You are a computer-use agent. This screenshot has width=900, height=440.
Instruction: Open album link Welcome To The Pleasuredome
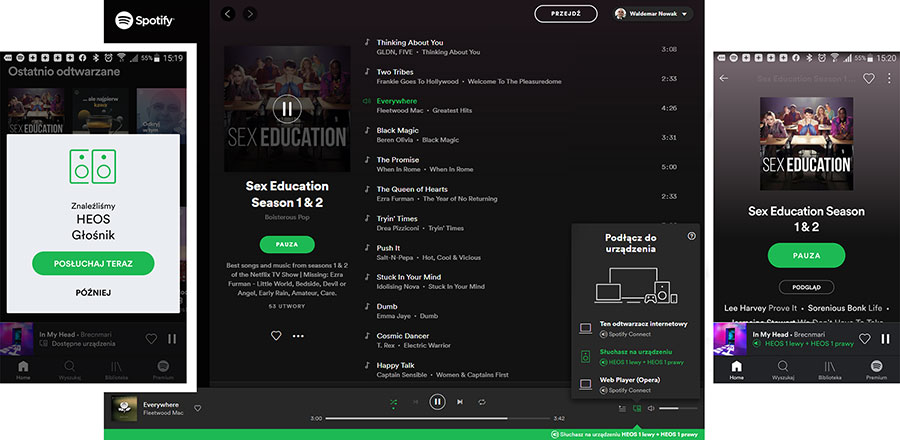(514, 81)
